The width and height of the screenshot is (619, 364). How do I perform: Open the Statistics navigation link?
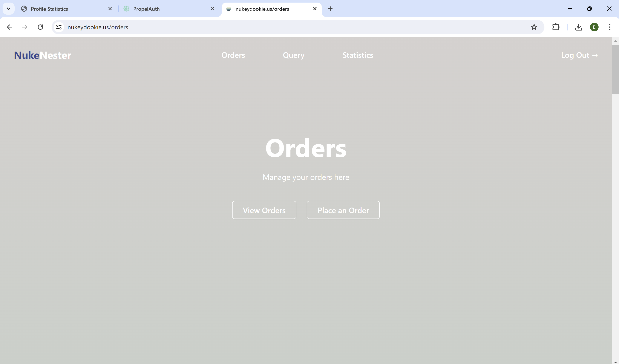click(x=358, y=55)
